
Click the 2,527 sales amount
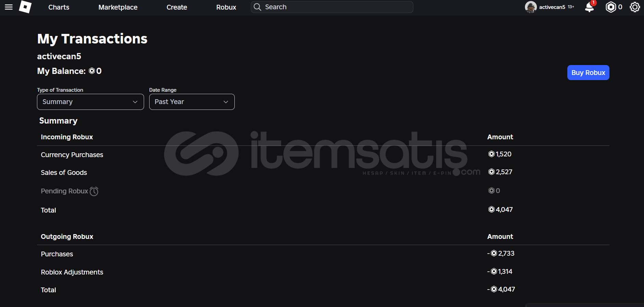500,172
